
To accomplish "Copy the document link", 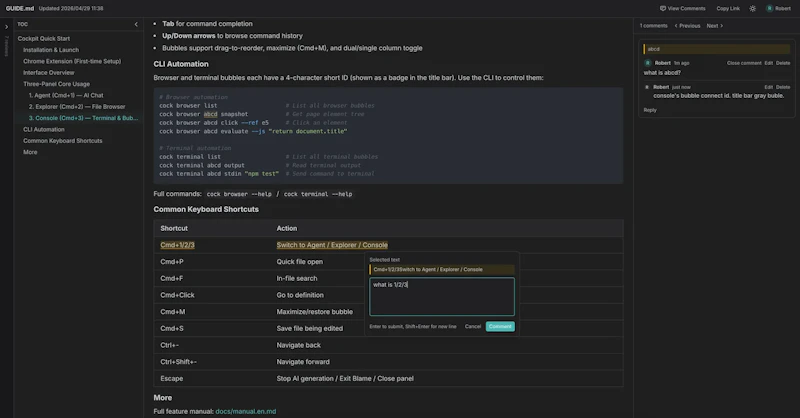I will coord(728,9).
